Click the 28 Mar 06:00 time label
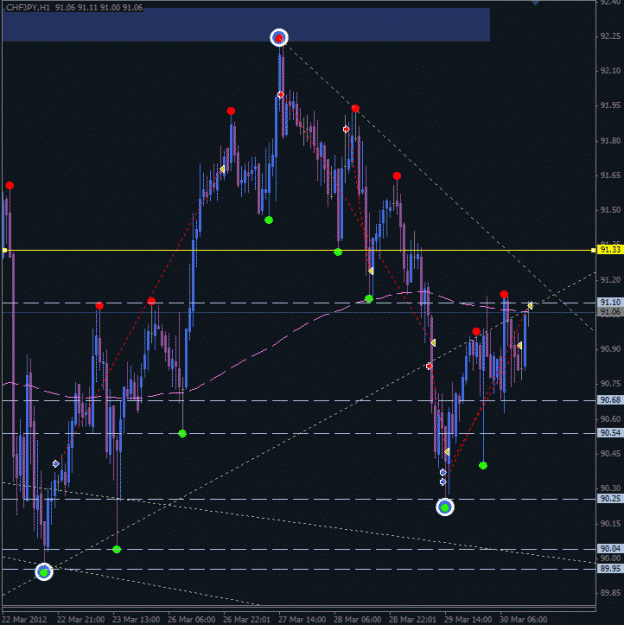Viewport: 624px width, 625px height. click(x=357, y=619)
